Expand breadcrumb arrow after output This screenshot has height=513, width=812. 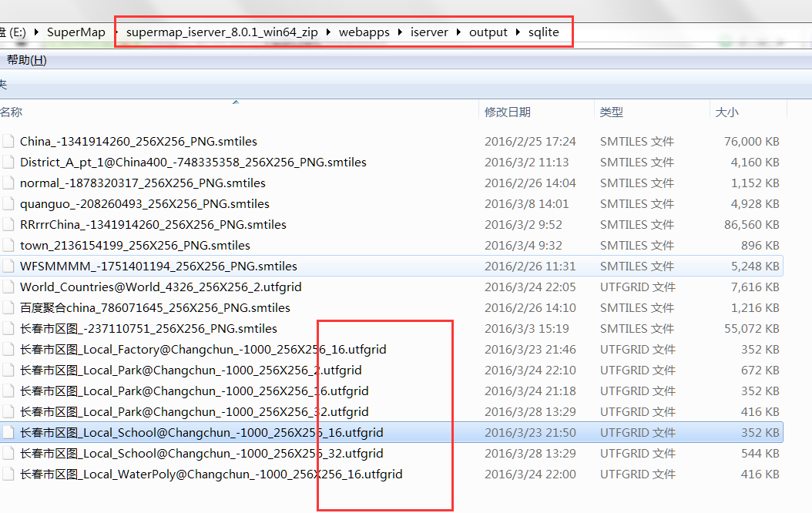point(518,32)
